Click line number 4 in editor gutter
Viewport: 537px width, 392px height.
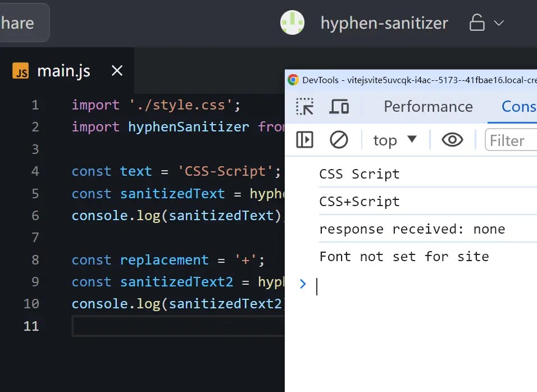35,171
